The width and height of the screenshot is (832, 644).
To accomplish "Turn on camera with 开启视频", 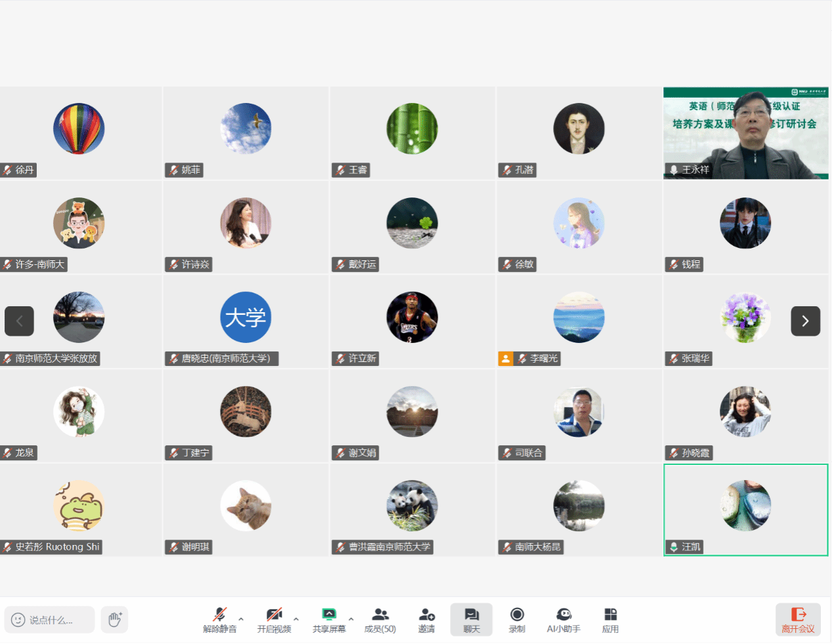I will (274, 620).
